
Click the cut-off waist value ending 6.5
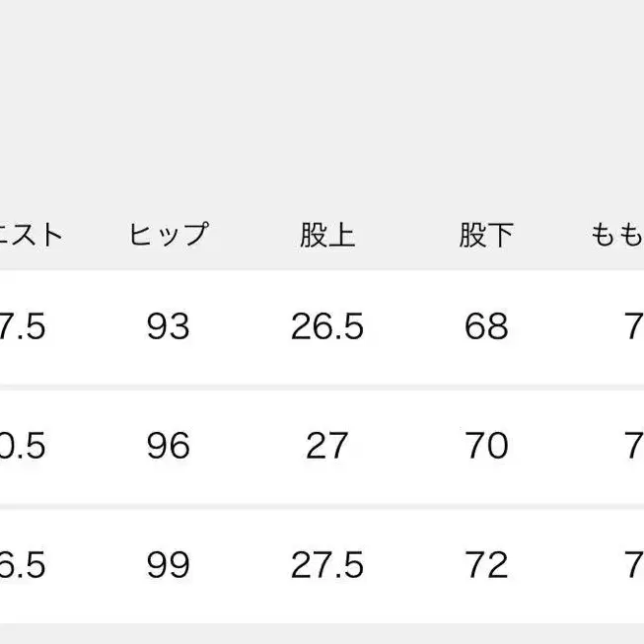(x=24, y=565)
